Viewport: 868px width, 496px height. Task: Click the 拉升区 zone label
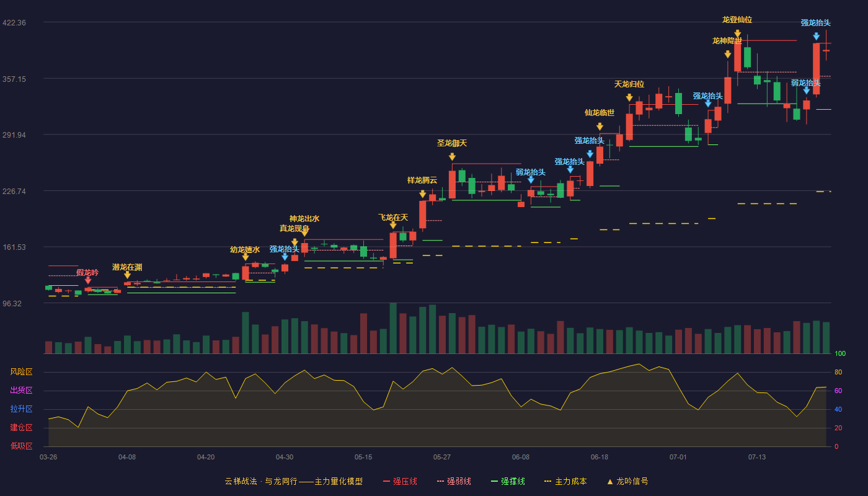(21, 409)
